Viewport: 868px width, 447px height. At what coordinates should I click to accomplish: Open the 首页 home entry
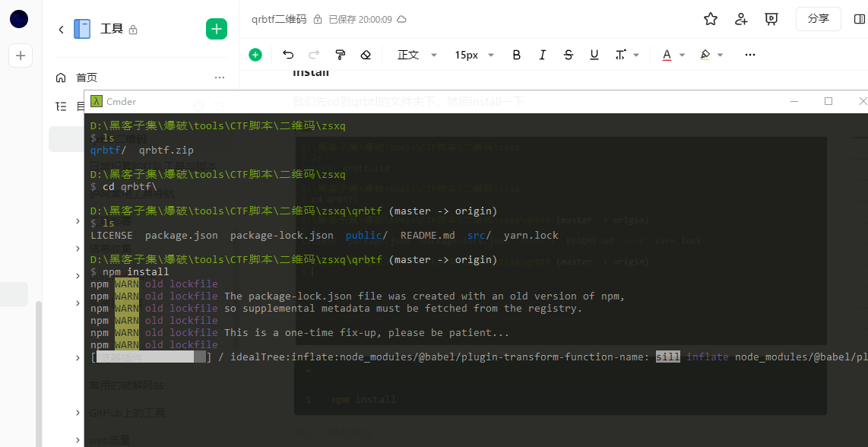click(87, 78)
